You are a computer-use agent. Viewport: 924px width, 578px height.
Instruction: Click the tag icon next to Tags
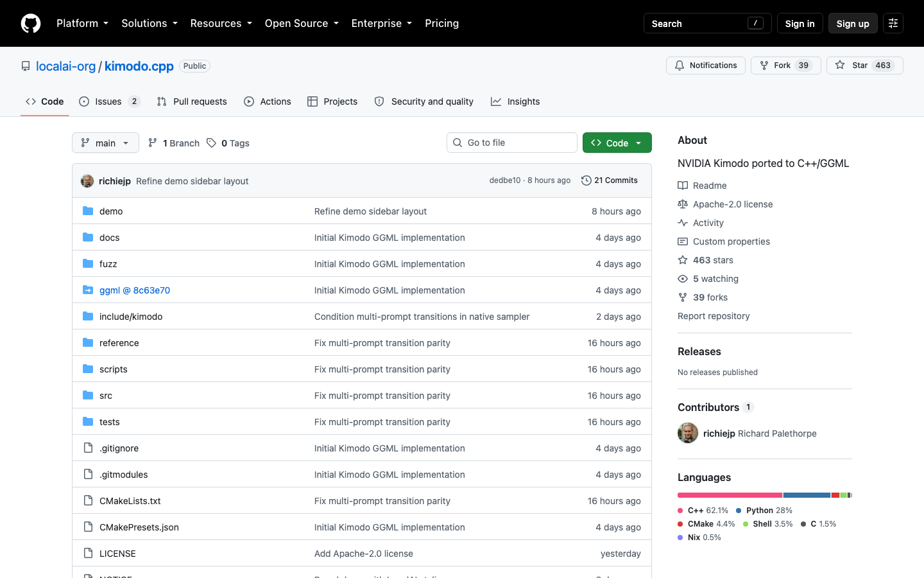coord(211,143)
